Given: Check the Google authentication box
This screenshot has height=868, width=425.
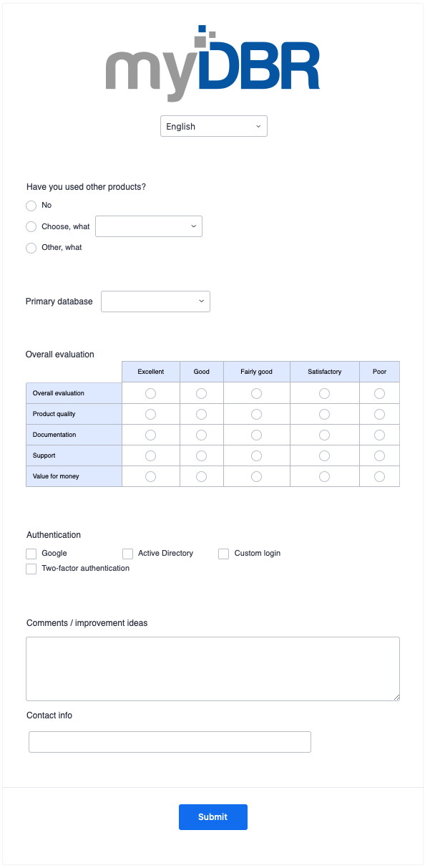Looking at the screenshot, I should tap(31, 554).
